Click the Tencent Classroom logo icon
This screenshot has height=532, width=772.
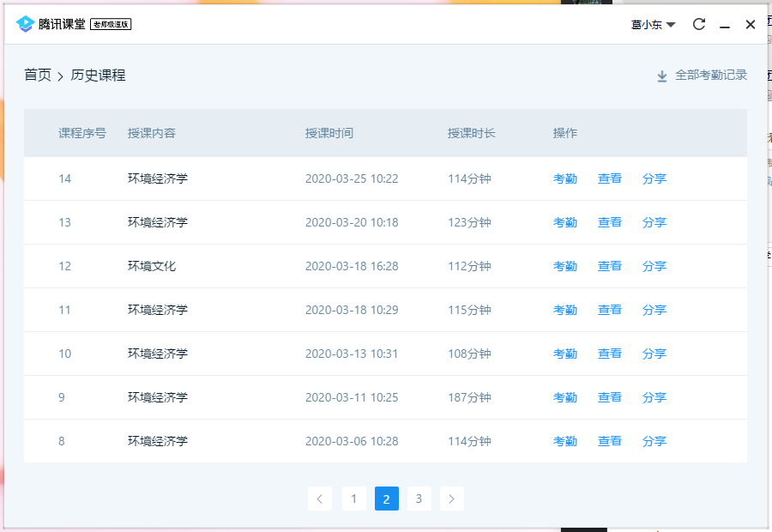coord(25,24)
